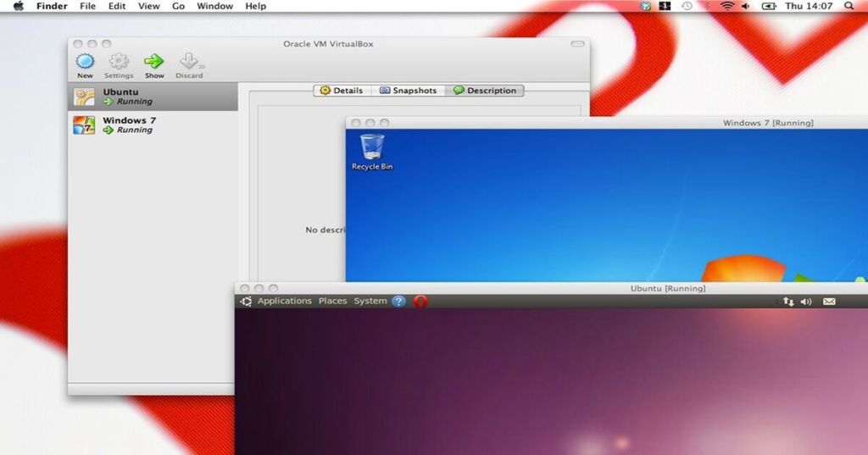The image size is (868, 455).
Task: Select the Ubuntu virtual machine entry
Action: (153, 97)
